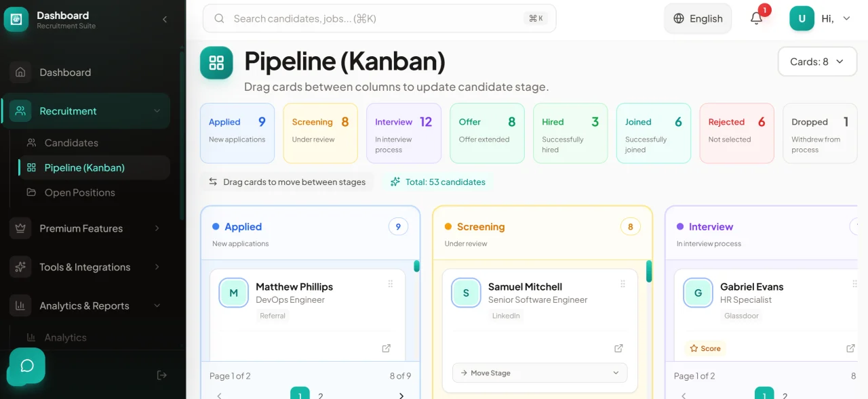The height and width of the screenshot is (399, 868).
Task: Click the Referral tag on Matthew Phillips
Action: (273, 316)
